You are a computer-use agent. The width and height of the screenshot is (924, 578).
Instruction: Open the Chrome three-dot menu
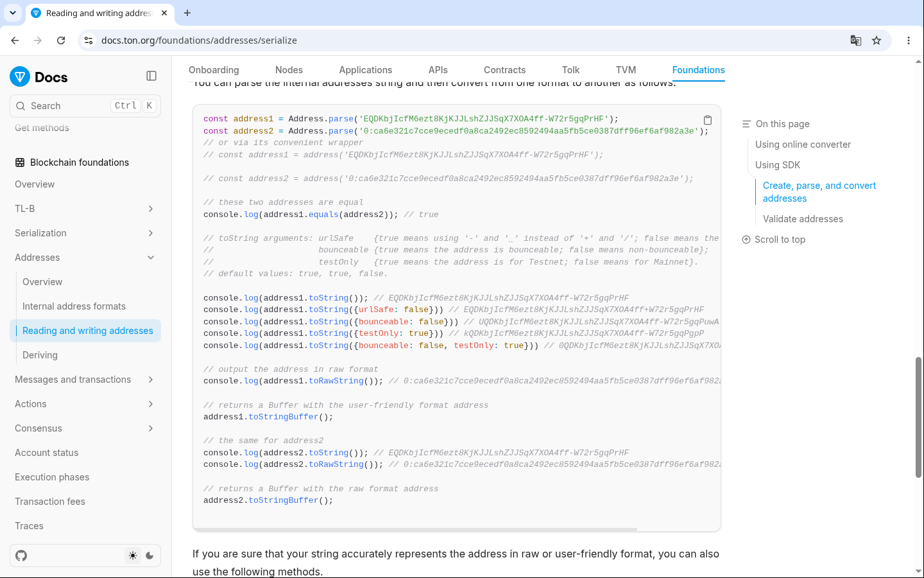[909, 40]
